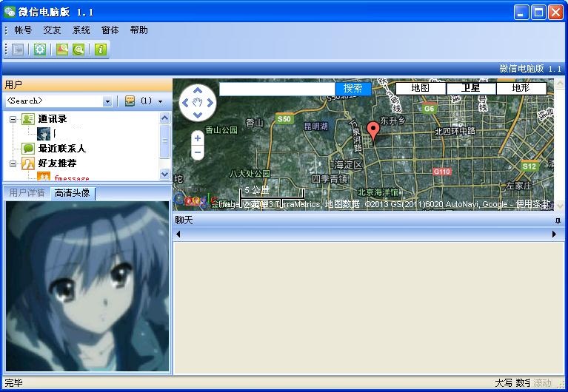The width and height of the screenshot is (568, 392).
Task: Click in the map search text field
Action: click(x=277, y=89)
